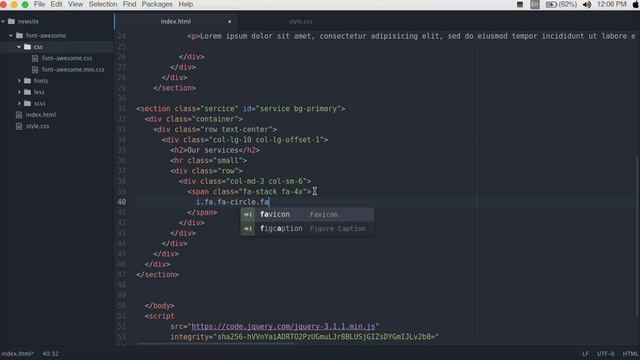This screenshot has width=640, height=360.
Task: Open the Help menu
Action: 186,4
